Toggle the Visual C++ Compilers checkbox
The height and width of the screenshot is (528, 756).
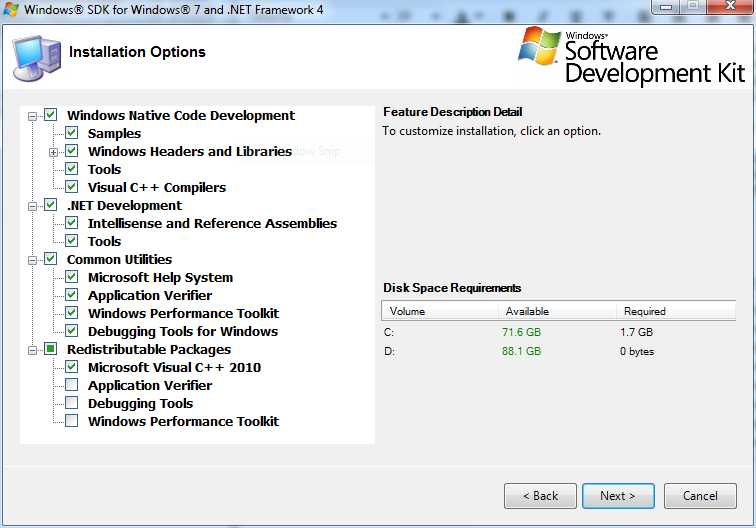click(71, 187)
